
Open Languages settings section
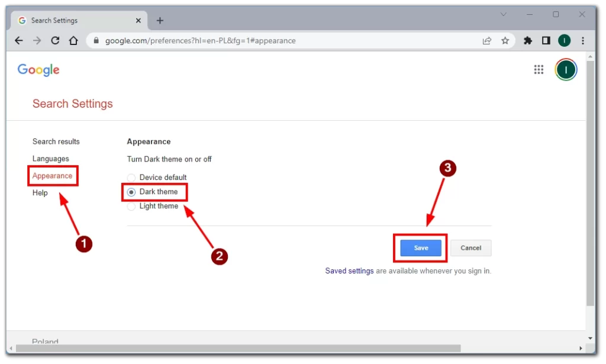[51, 159]
